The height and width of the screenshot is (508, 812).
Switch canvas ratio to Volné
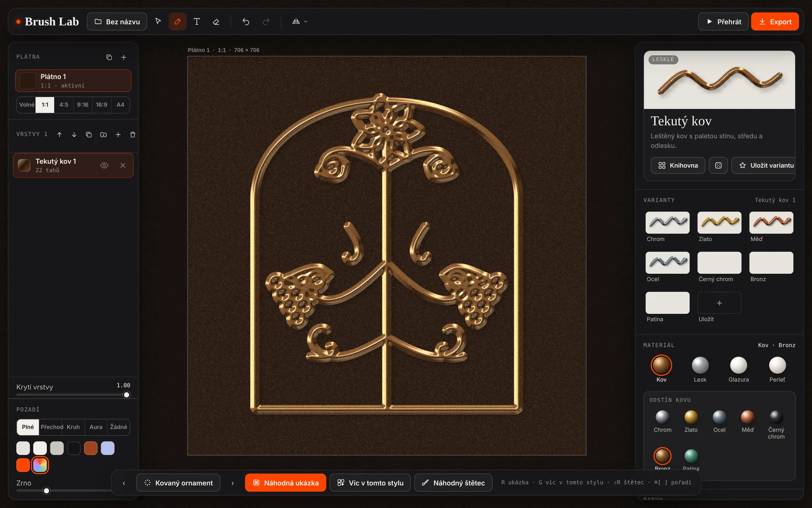pyautogui.click(x=26, y=105)
